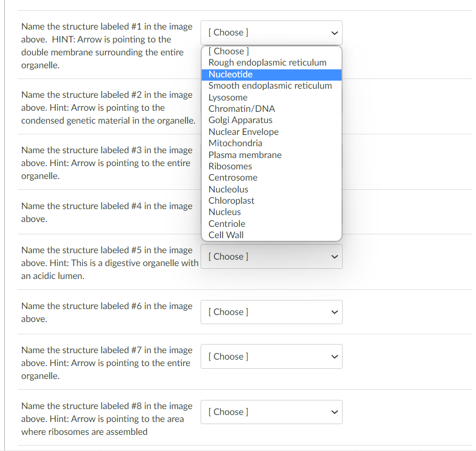Image resolution: width=476 pixels, height=451 pixels.
Task: Choose Nucleolus option
Action: pyautogui.click(x=272, y=189)
